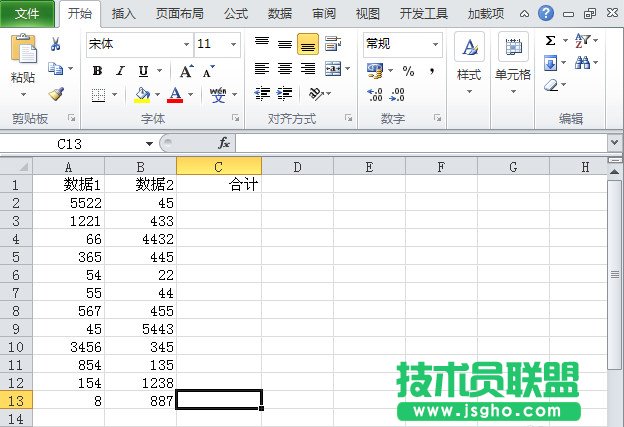The width and height of the screenshot is (624, 427).
Task: Open 字体 font dialog launcher
Action: [236, 118]
